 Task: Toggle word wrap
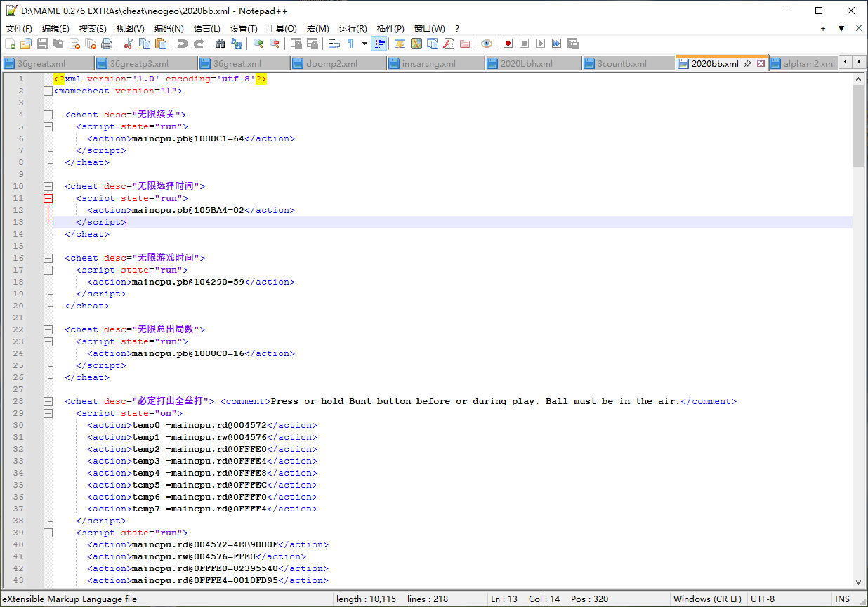click(334, 44)
